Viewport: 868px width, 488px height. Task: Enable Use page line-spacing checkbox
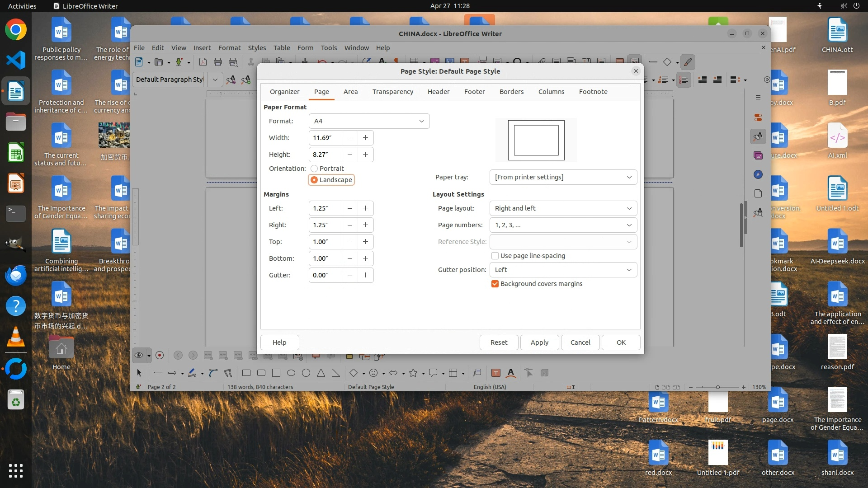pos(495,256)
